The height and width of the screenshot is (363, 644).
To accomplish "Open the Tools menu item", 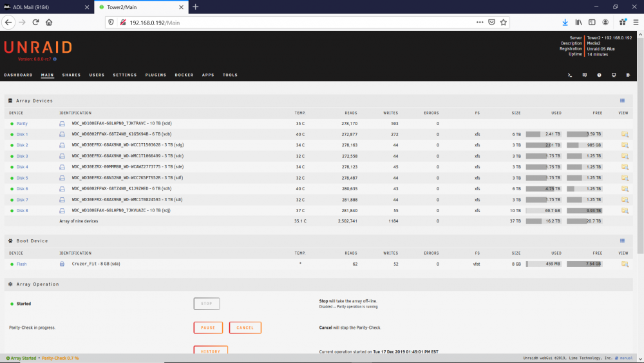I will pos(230,75).
